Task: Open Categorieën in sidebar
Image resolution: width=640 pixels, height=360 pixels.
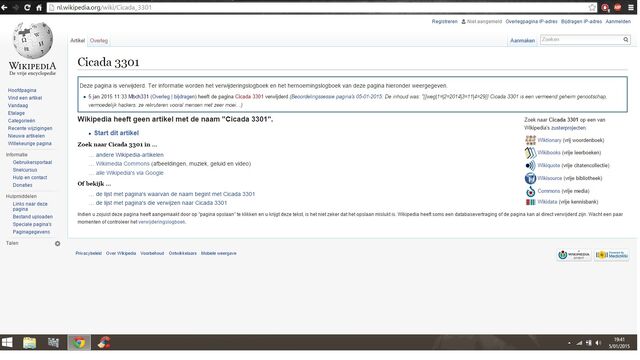Action: click(x=21, y=121)
